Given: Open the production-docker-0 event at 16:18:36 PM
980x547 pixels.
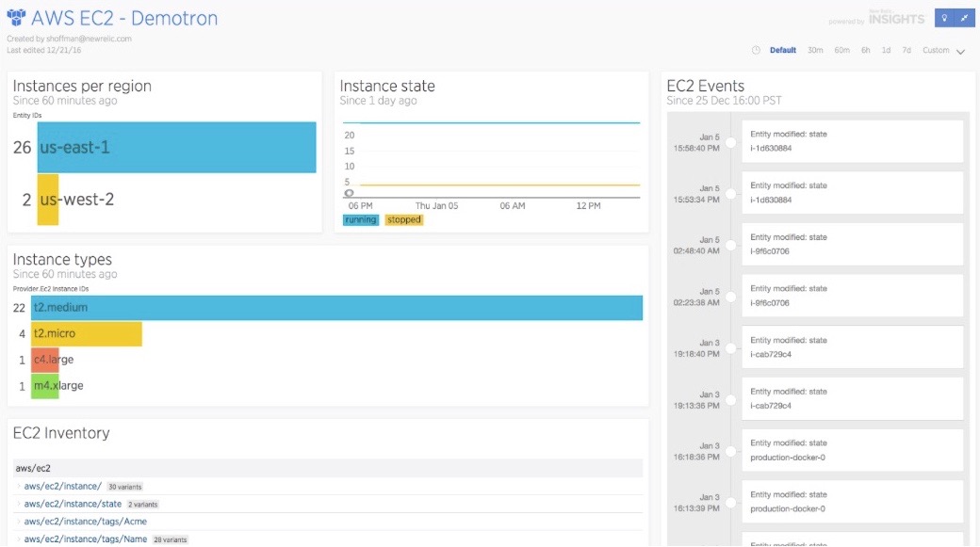Looking at the screenshot, I should pyautogui.click(x=852, y=450).
